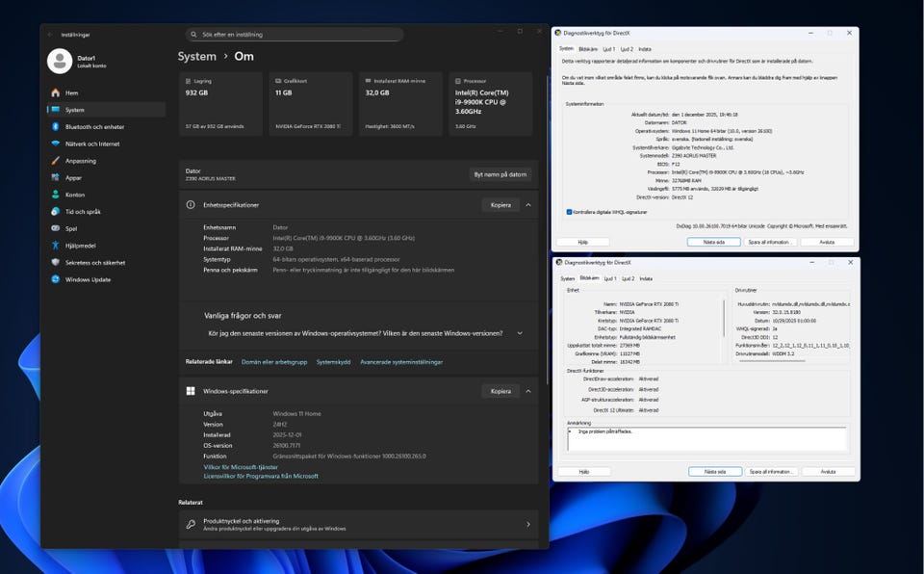Open Hem in Settings sidebar
The image size is (924, 574).
tap(71, 93)
